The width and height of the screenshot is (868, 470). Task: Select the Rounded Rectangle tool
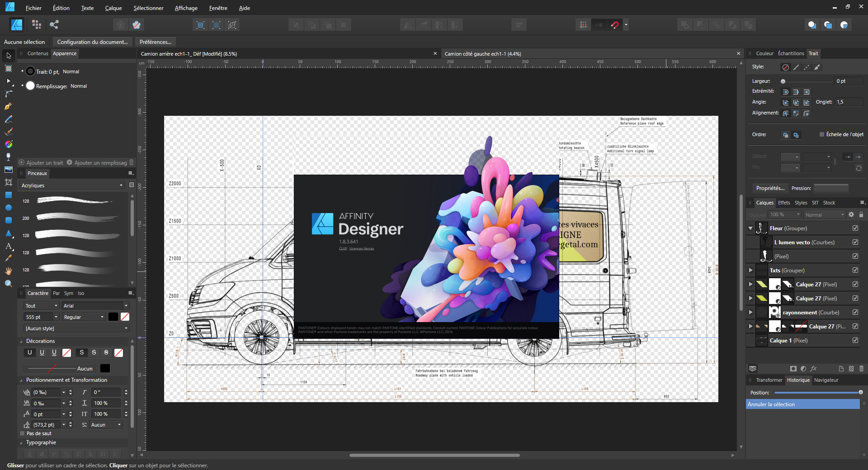[8, 220]
